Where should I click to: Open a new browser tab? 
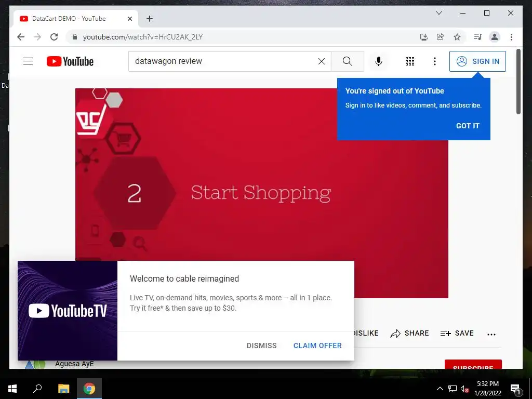click(150, 19)
